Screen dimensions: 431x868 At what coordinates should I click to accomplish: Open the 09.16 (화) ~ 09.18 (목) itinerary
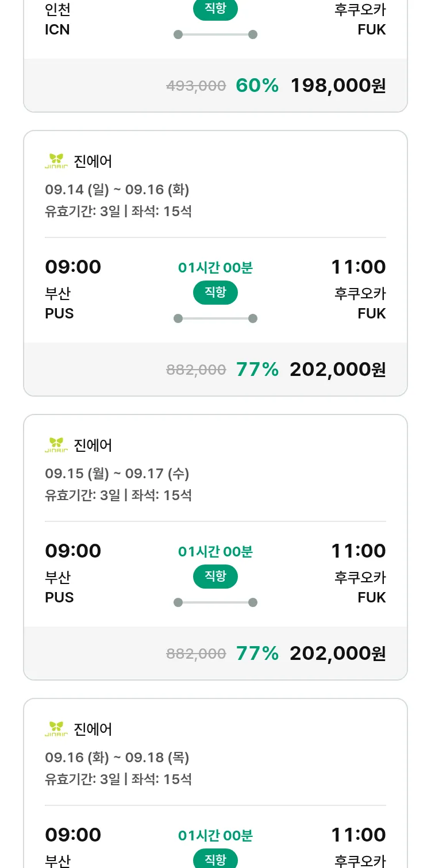tap(117, 758)
